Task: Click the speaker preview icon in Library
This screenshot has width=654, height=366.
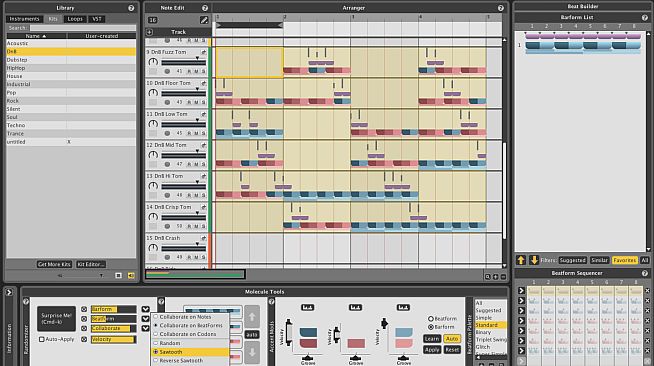Action: coord(131,276)
